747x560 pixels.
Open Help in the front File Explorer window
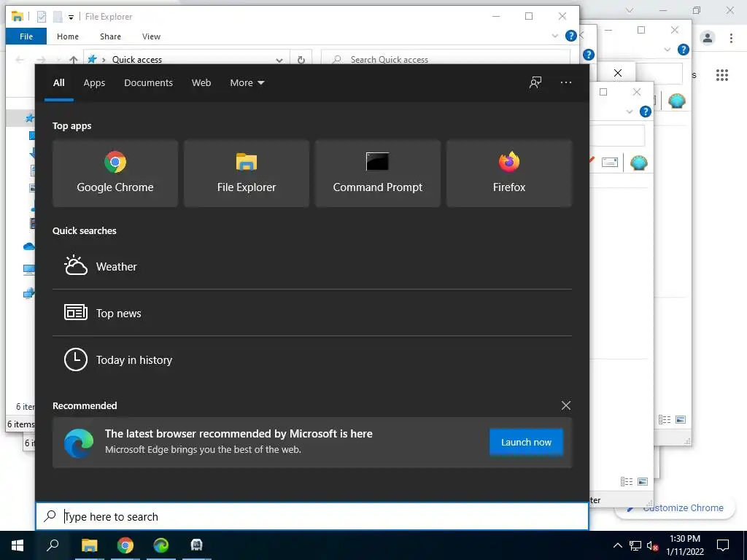(x=570, y=36)
